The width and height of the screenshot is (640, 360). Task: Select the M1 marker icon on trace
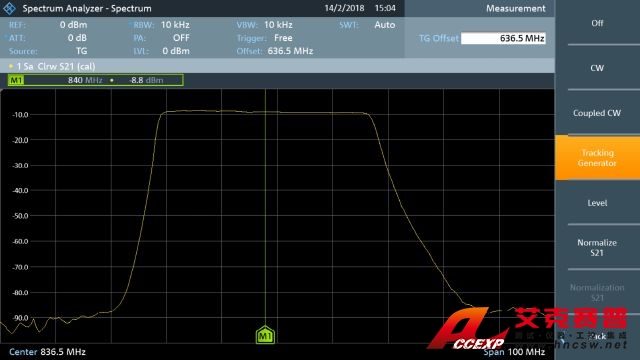coord(265,335)
